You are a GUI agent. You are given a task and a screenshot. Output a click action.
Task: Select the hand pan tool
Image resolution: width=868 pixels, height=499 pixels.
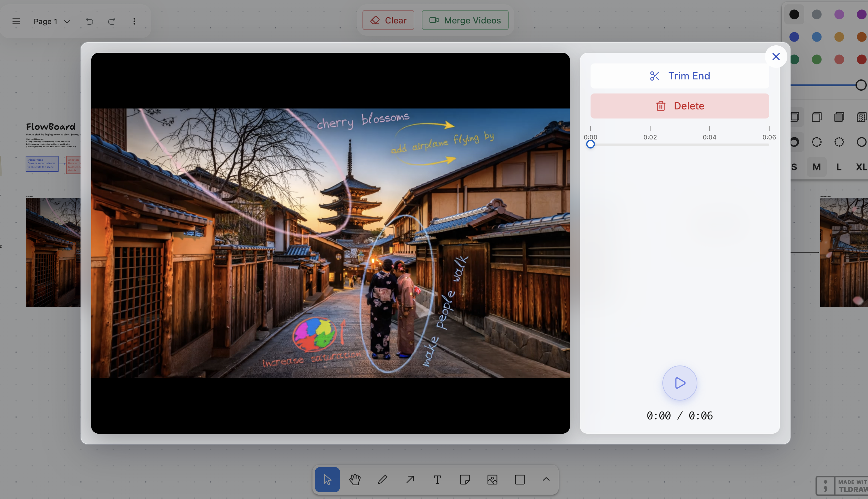355,480
